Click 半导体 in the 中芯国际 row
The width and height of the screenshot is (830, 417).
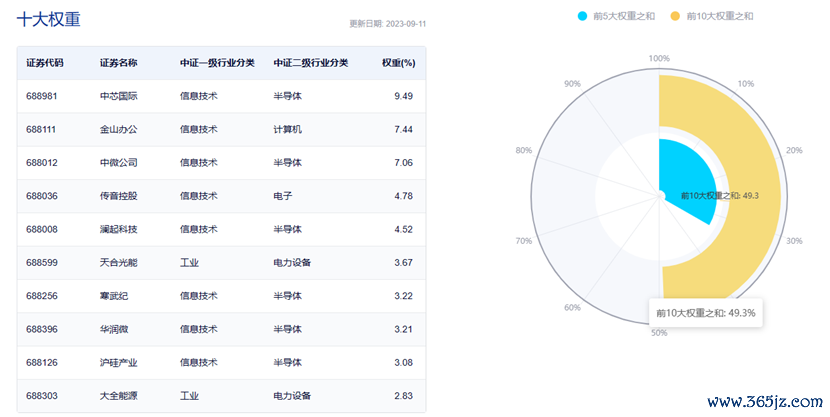[287, 96]
